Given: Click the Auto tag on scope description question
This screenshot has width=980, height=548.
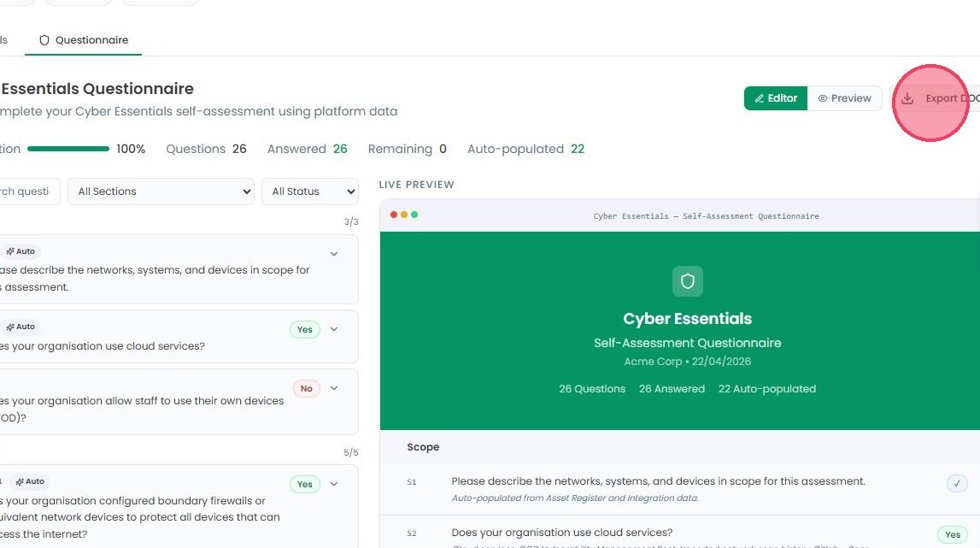Looking at the screenshot, I should [x=21, y=251].
